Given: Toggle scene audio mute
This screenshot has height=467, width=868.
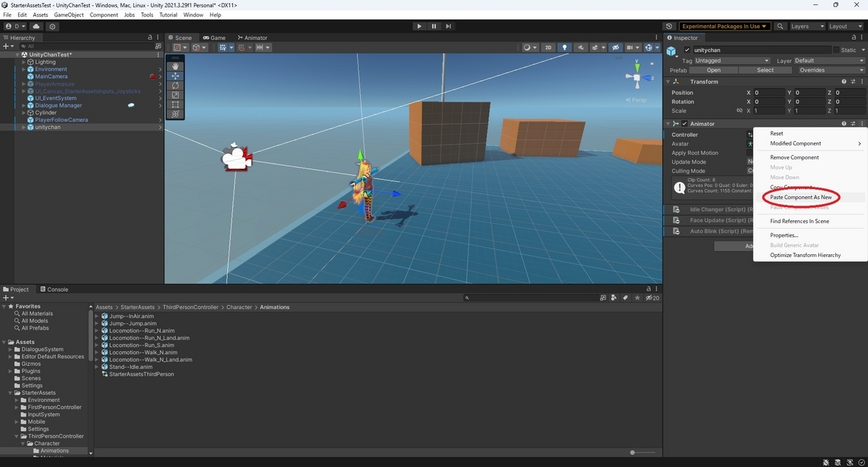Looking at the screenshot, I should pos(581,48).
